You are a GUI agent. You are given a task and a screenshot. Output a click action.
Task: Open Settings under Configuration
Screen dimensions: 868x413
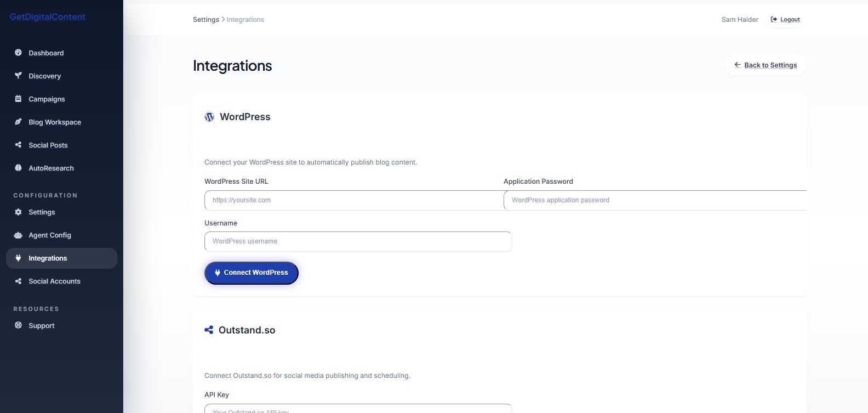click(x=61, y=212)
